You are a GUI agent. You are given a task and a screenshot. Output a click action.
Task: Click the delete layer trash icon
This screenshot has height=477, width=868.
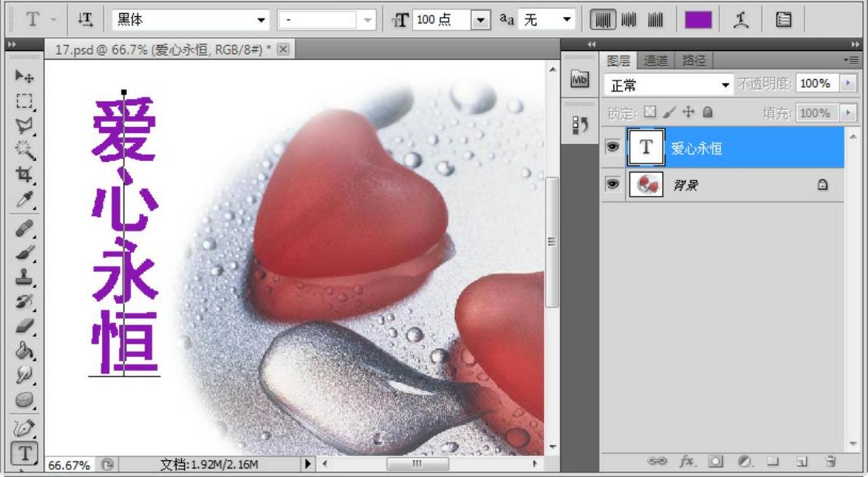[x=831, y=462]
